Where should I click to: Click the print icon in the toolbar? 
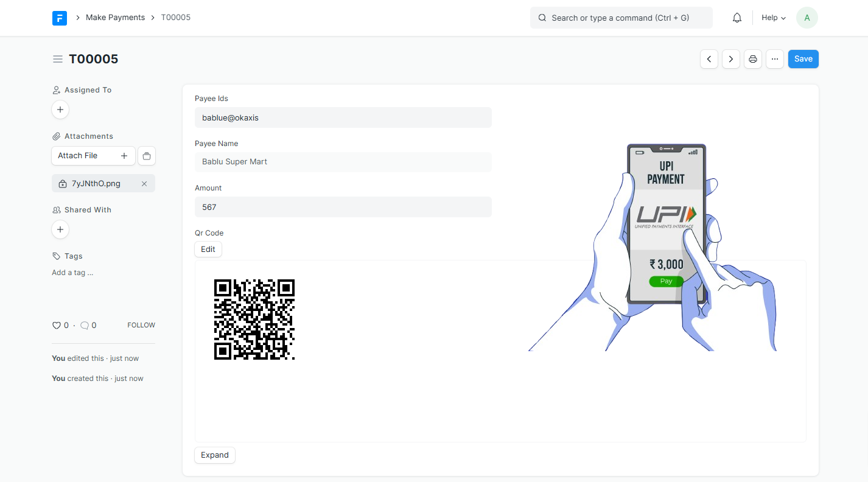752,59
